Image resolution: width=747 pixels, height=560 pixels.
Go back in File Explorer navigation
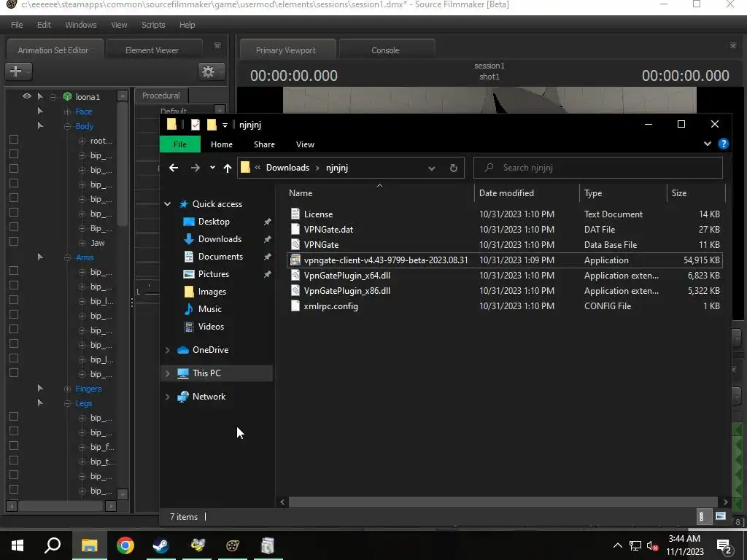tap(174, 168)
